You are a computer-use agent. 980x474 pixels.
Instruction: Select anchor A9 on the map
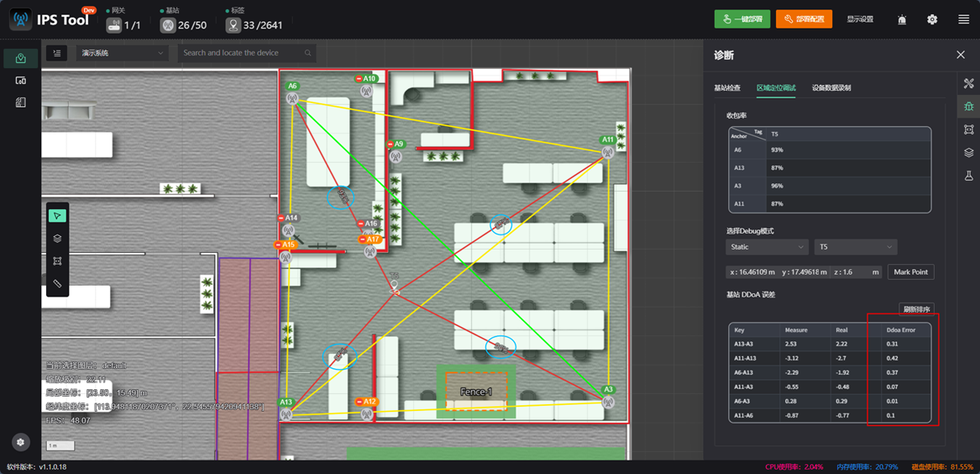tap(396, 156)
